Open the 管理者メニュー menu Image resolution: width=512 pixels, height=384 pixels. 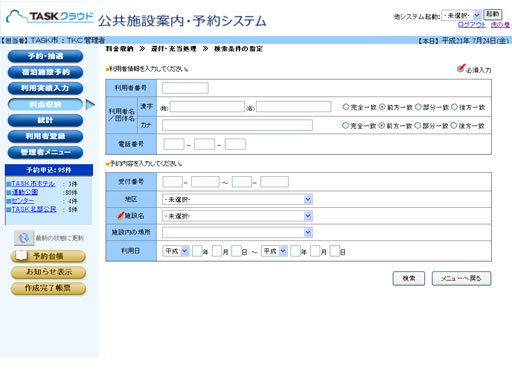pos(45,152)
